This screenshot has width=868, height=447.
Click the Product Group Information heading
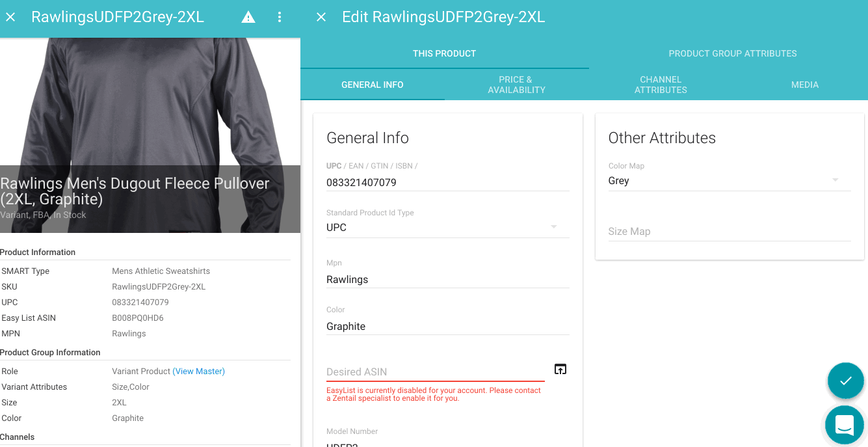tap(50, 352)
